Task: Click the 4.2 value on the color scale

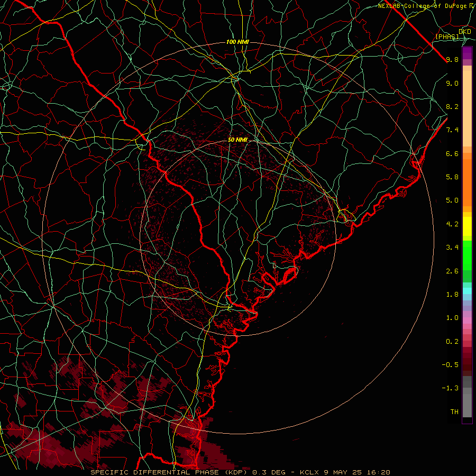Action: pyautogui.click(x=452, y=224)
